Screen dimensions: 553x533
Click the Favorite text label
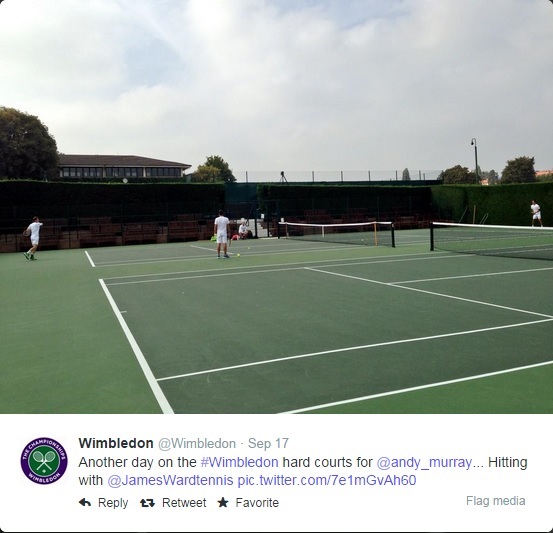257,502
